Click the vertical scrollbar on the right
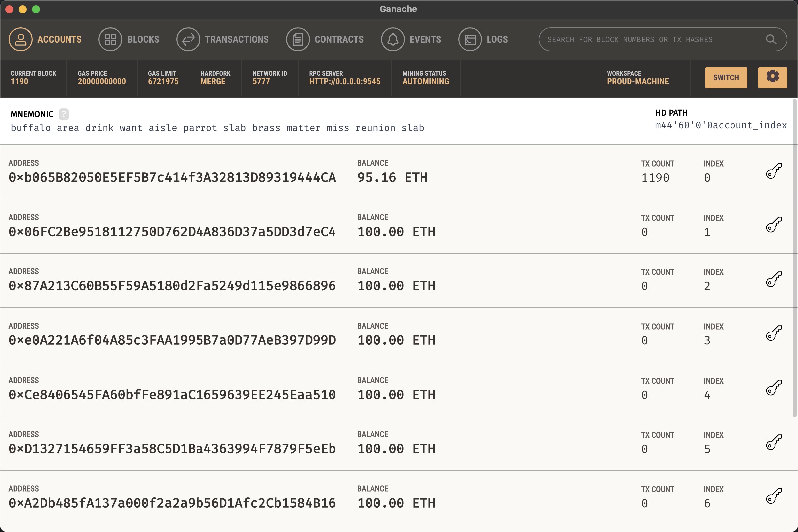 pyautogui.click(x=794, y=258)
